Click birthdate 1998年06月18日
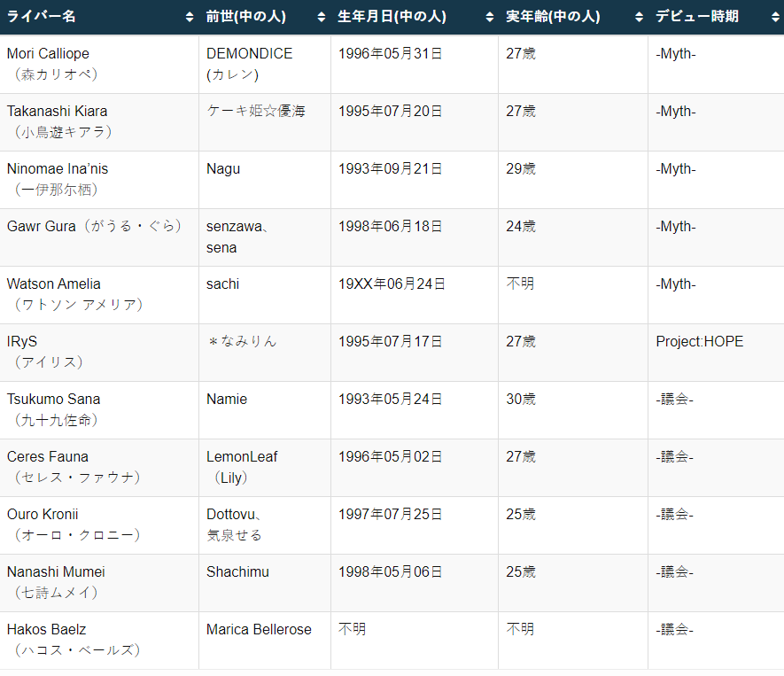784x676 pixels. [x=391, y=226]
